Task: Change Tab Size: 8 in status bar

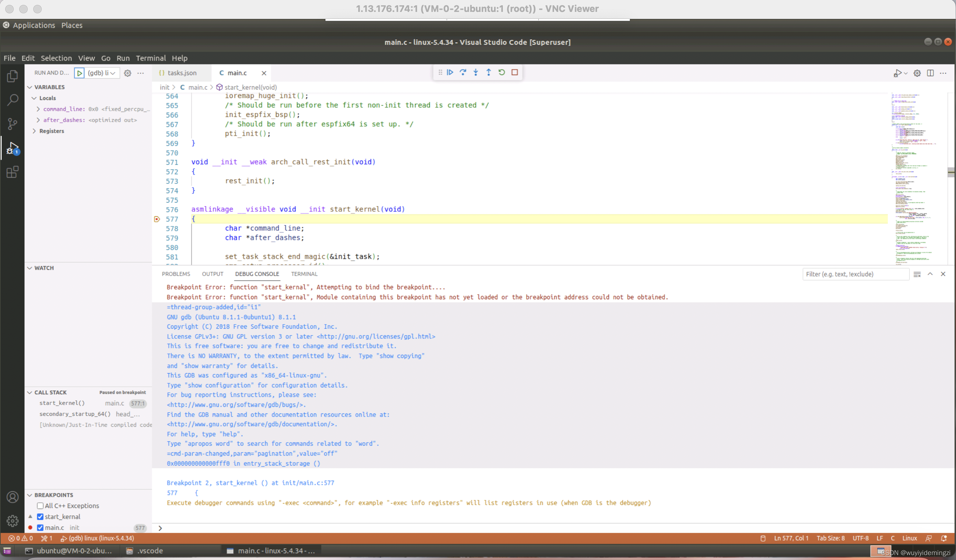Action: [x=830, y=538]
